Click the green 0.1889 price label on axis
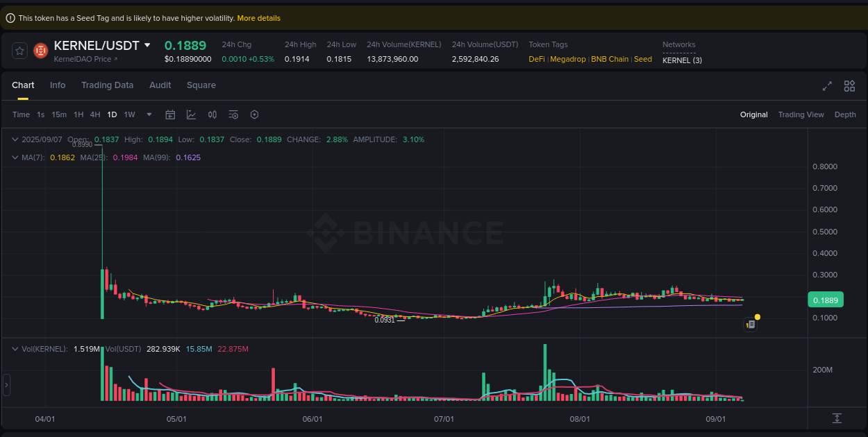The width and height of the screenshot is (868, 437). click(826, 299)
